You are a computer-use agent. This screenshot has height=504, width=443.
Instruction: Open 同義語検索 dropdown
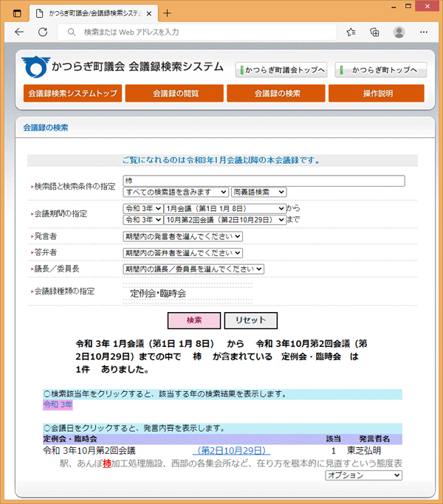258,192
